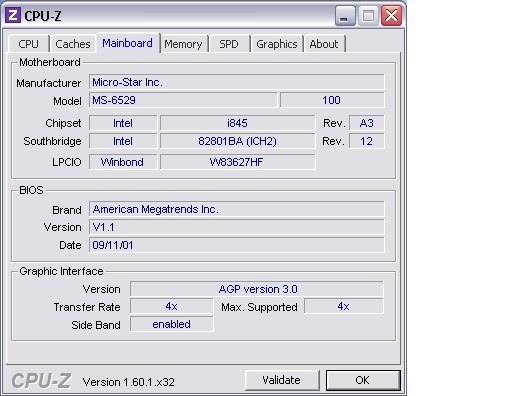512x396 pixels.
Task: Click the American Megatrends Inc. BIOS brand
Action: coord(237,209)
